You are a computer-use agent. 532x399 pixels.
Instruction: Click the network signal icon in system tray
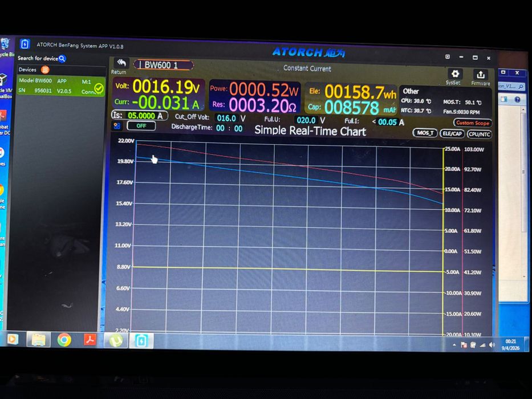[482, 345]
